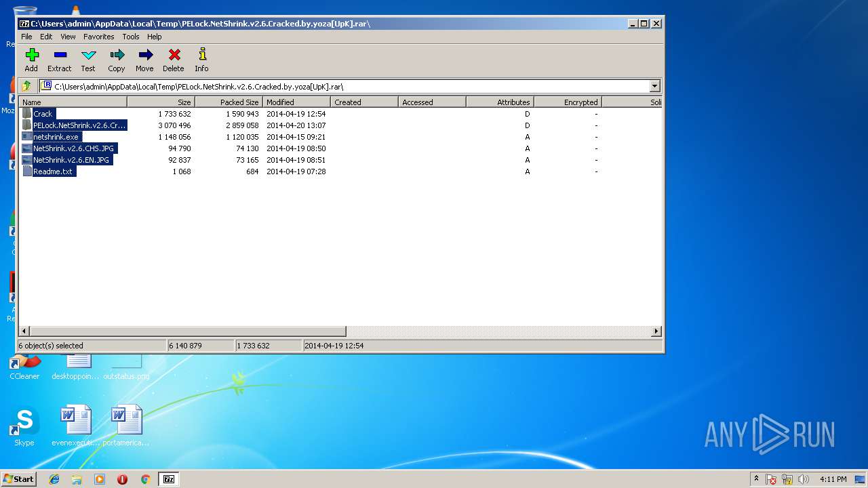Go up one folder level

pyautogui.click(x=26, y=86)
